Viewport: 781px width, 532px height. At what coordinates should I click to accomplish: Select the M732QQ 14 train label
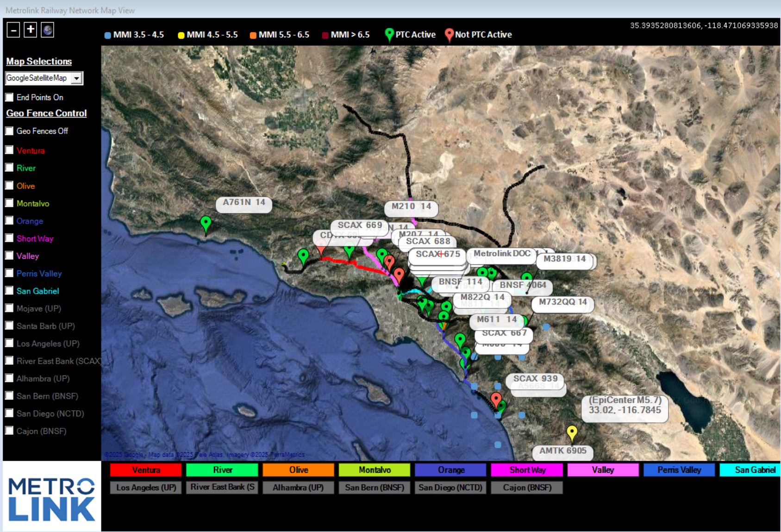coord(562,302)
